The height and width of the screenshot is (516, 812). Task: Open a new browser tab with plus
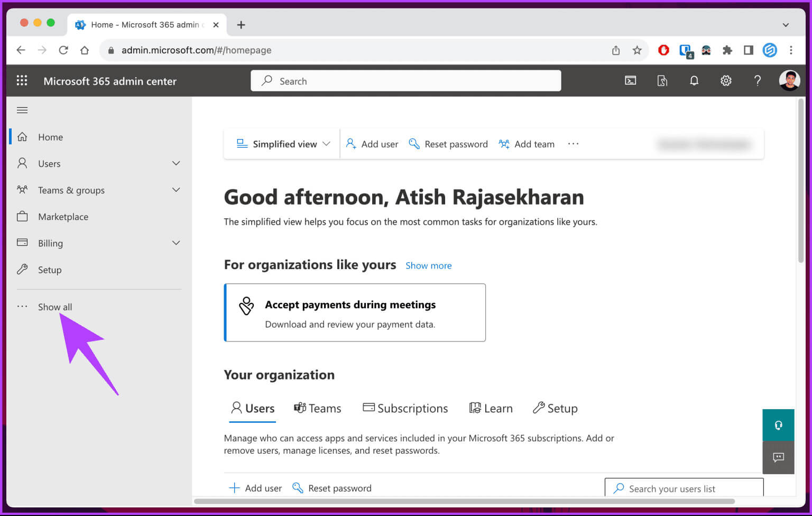click(x=241, y=25)
